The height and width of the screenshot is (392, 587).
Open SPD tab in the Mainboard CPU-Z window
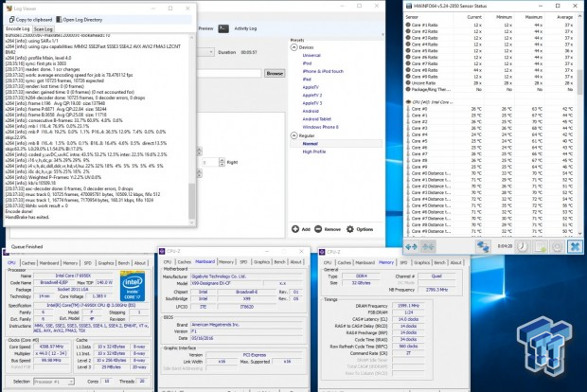243,262
